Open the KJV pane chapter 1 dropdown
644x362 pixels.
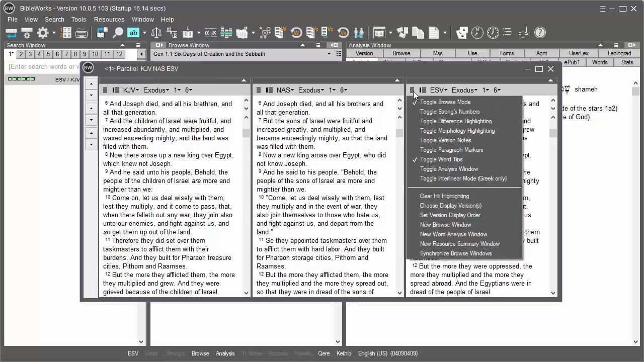point(177,90)
